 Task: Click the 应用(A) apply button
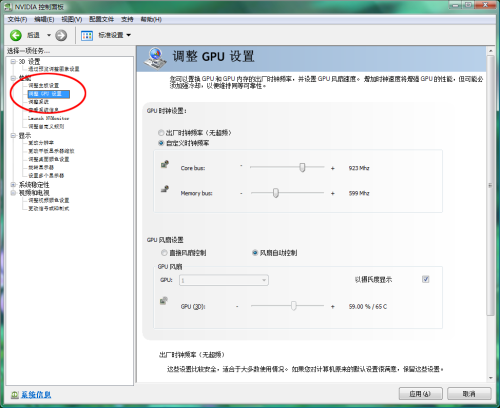tap(421, 394)
